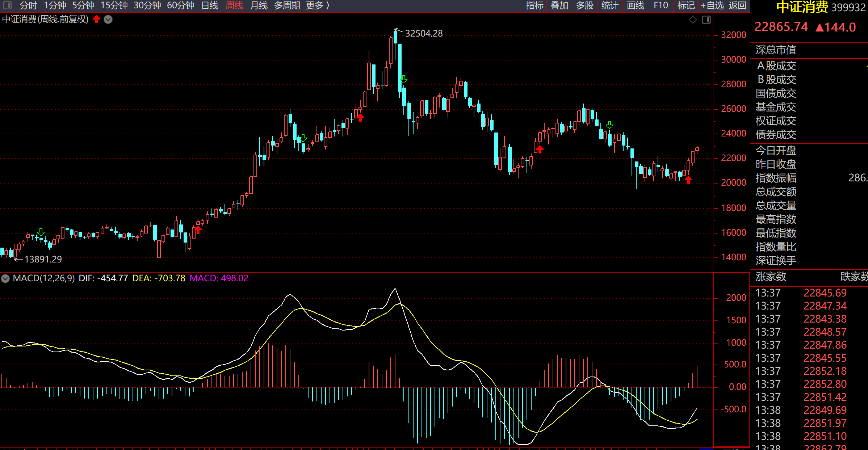868x450 pixels.
Task: Activate the 画线 drawing tool
Action: [x=636, y=5]
